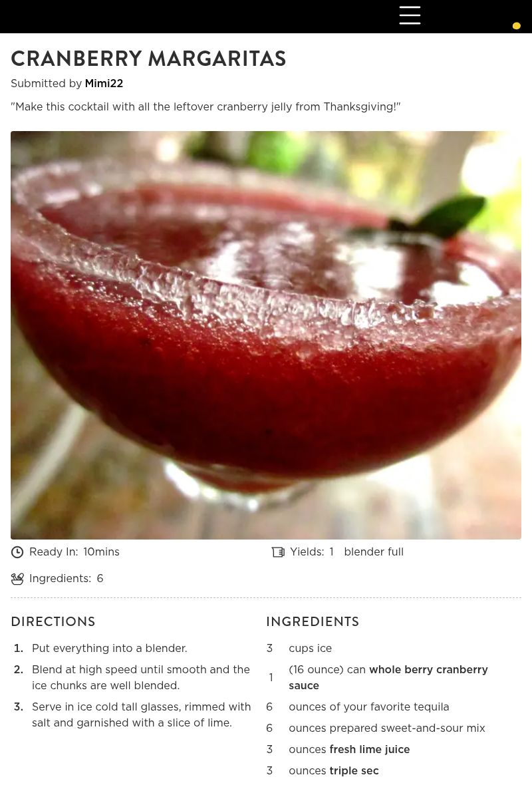
Task: Click the ingredients bowl icon
Action: coord(17,579)
